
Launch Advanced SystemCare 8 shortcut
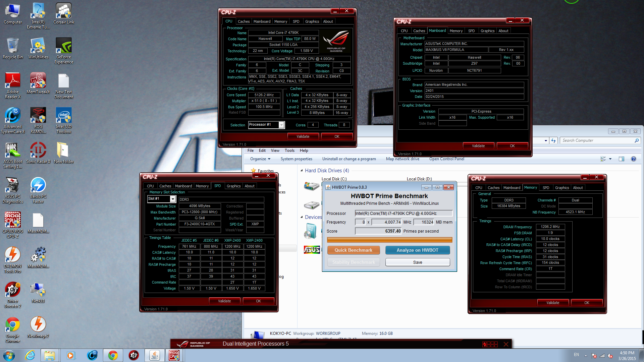[x=13, y=121]
